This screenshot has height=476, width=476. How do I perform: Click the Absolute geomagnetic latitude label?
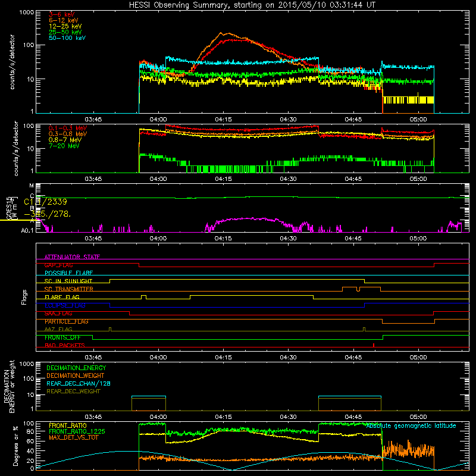[411, 425]
